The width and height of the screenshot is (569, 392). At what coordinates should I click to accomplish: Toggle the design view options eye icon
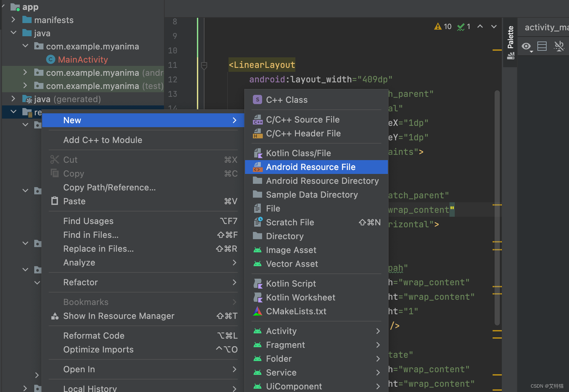click(x=527, y=46)
